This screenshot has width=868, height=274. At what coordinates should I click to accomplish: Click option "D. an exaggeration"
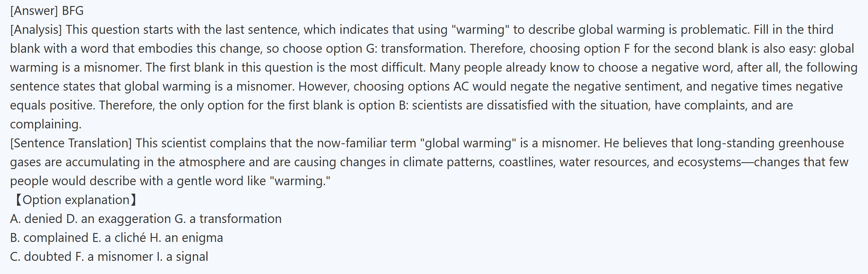(x=118, y=219)
